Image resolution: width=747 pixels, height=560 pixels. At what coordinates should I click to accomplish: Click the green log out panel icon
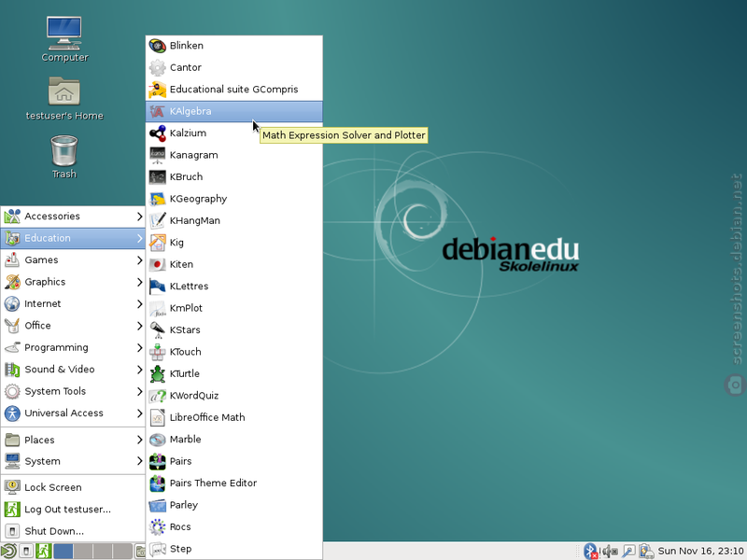pyautogui.click(x=43, y=552)
